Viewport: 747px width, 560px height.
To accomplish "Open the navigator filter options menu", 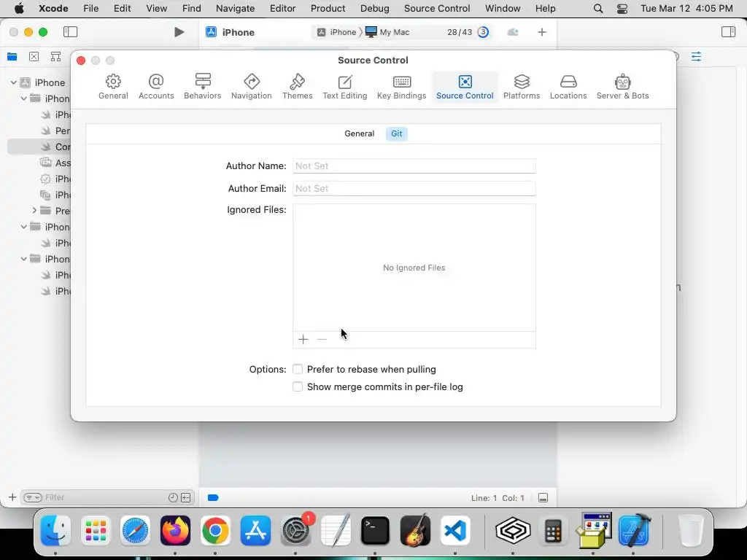I will pos(33,497).
